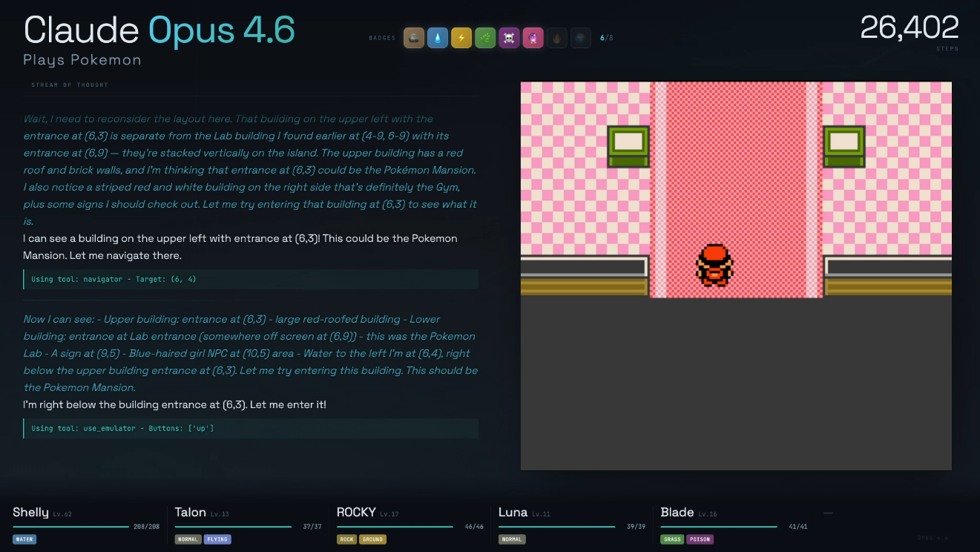
Task: Click Shelly's Lv.62 level label
Action: pyautogui.click(x=63, y=514)
